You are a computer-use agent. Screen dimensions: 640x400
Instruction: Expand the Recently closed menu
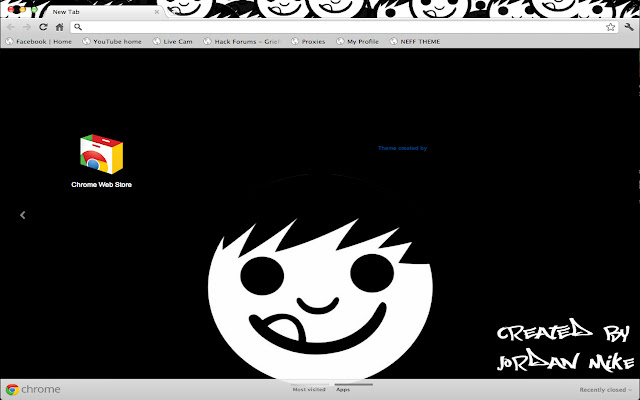click(x=605, y=390)
